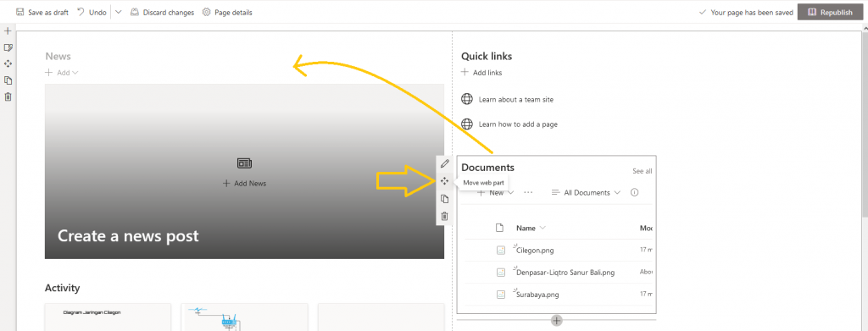Click the Edit web part pencil icon
This screenshot has width=868, height=331.
click(x=444, y=163)
